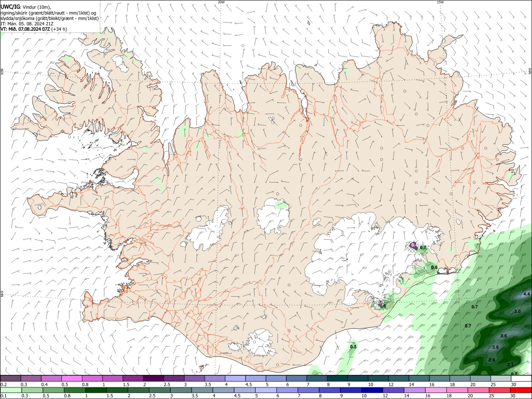
Task: Click the '2.4' precipitation value offshore
Action: [492, 360]
